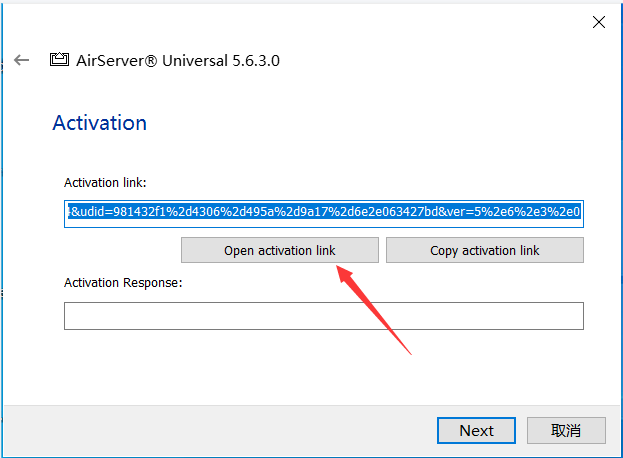The height and width of the screenshot is (458, 623).
Task: Cancel activation with the 取消 button
Action: tap(566, 430)
